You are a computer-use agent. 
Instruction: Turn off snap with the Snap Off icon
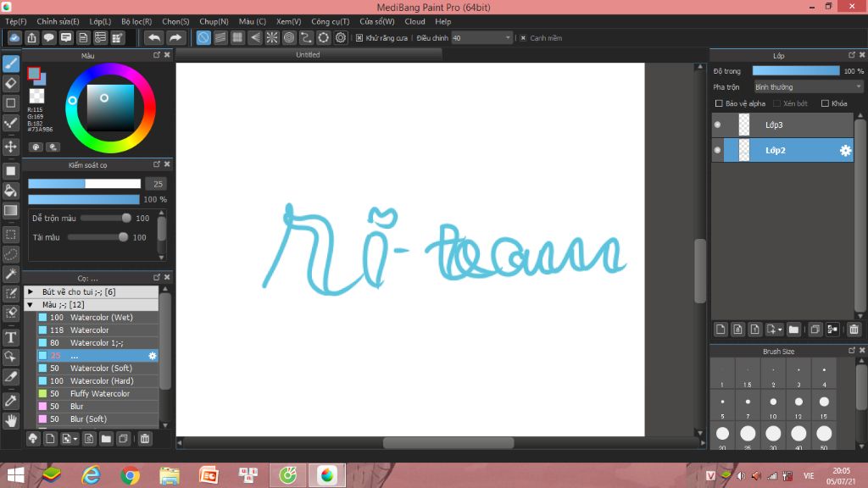coord(203,37)
